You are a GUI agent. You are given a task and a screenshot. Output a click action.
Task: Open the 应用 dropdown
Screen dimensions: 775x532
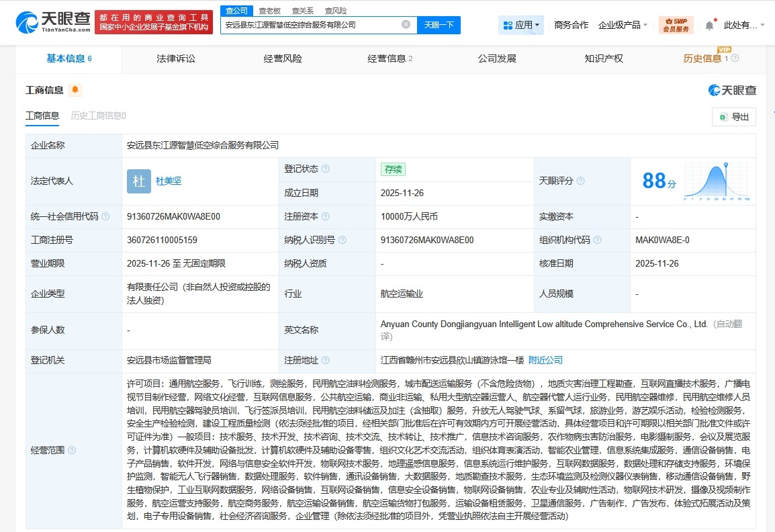pos(522,24)
